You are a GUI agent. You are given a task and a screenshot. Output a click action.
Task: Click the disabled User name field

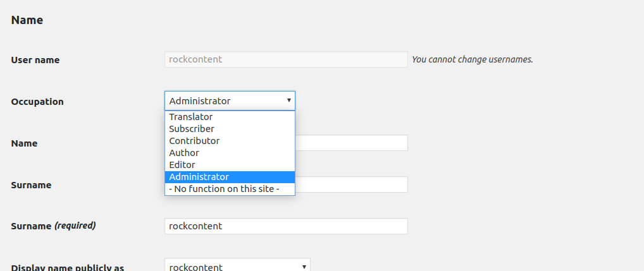point(286,59)
